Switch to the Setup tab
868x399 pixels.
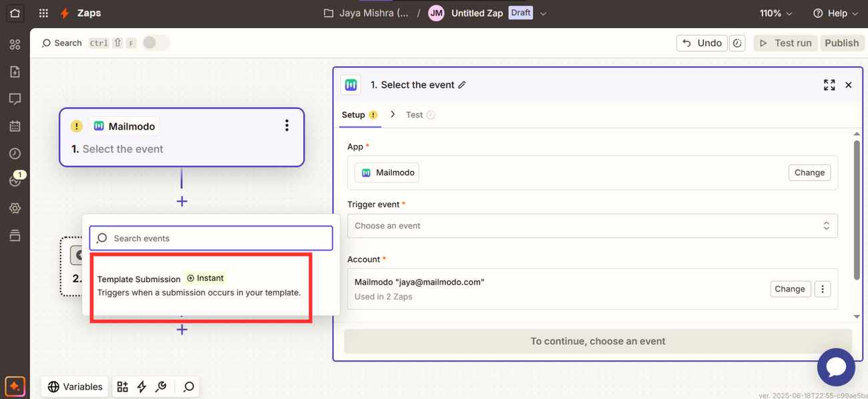tap(360, 115)
